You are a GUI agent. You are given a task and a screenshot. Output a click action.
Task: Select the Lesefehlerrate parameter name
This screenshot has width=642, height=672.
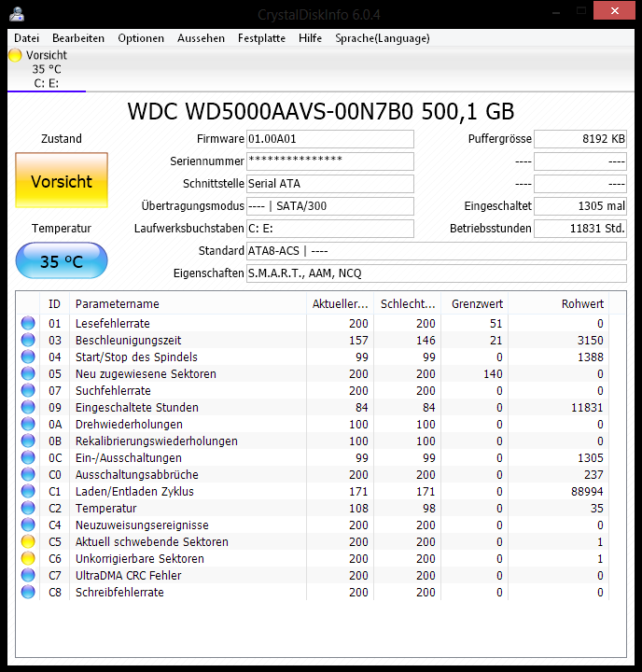point(113,323)
